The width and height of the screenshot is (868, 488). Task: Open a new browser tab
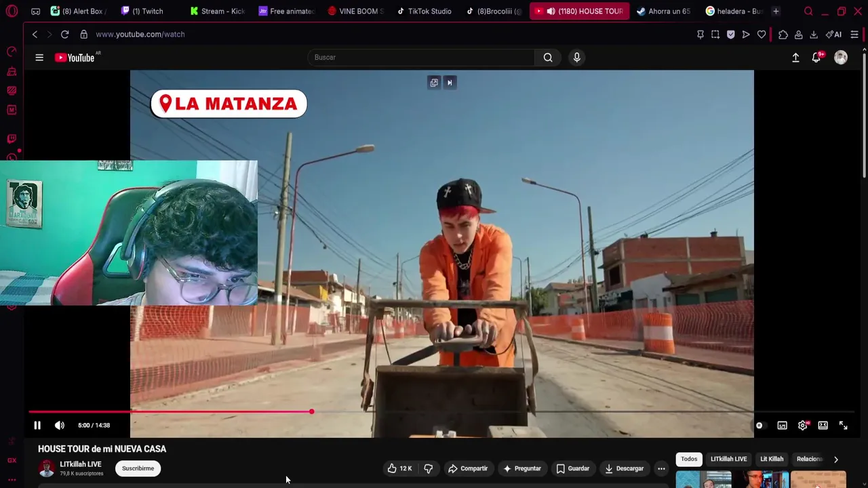tap(776, 12)
